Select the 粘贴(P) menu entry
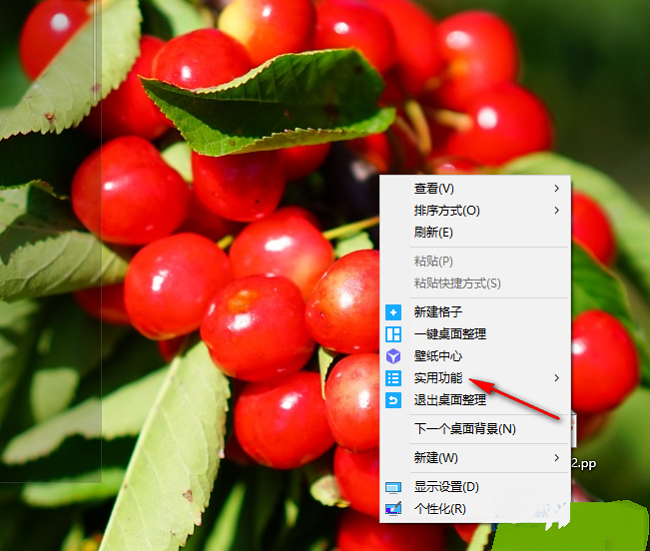The image size is (650, 551). coord(475,261)
